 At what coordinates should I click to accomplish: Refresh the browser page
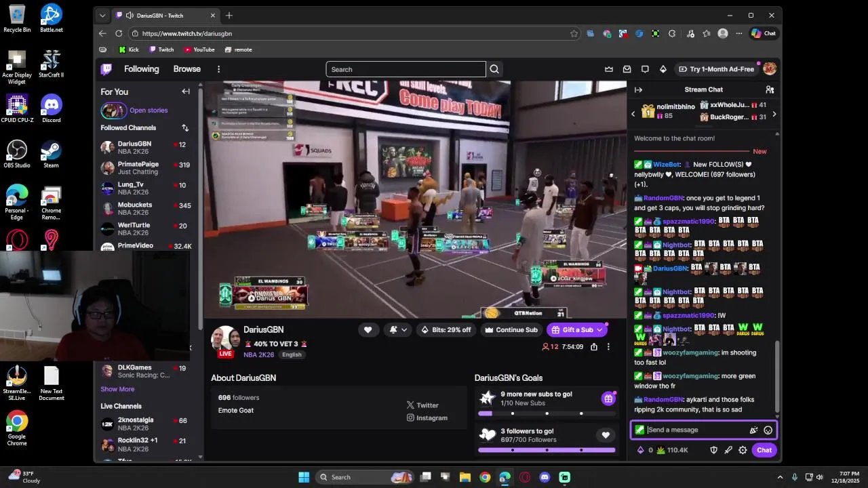tap(119, 33)
